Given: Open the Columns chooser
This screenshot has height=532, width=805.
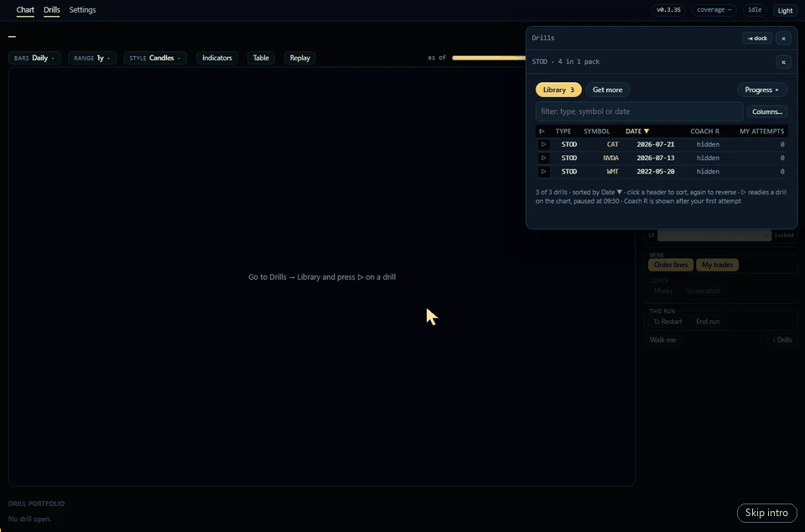Looking at the screenshot, I should point(767,111).
